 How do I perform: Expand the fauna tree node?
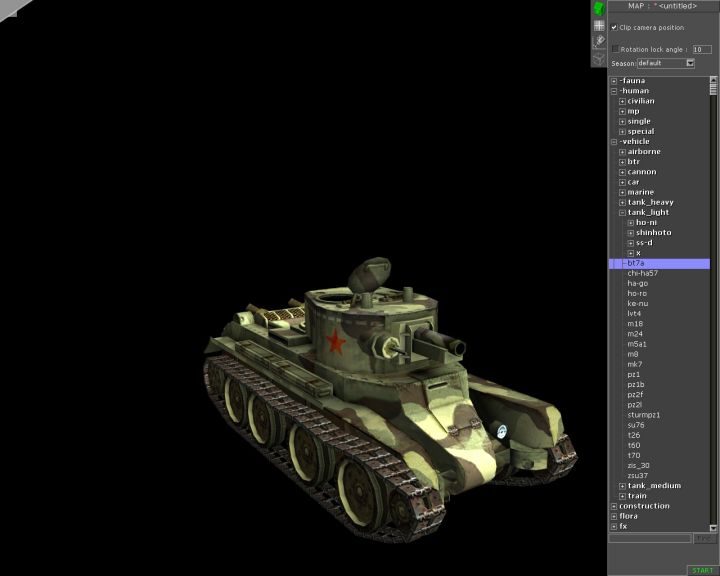pos(614,81)
